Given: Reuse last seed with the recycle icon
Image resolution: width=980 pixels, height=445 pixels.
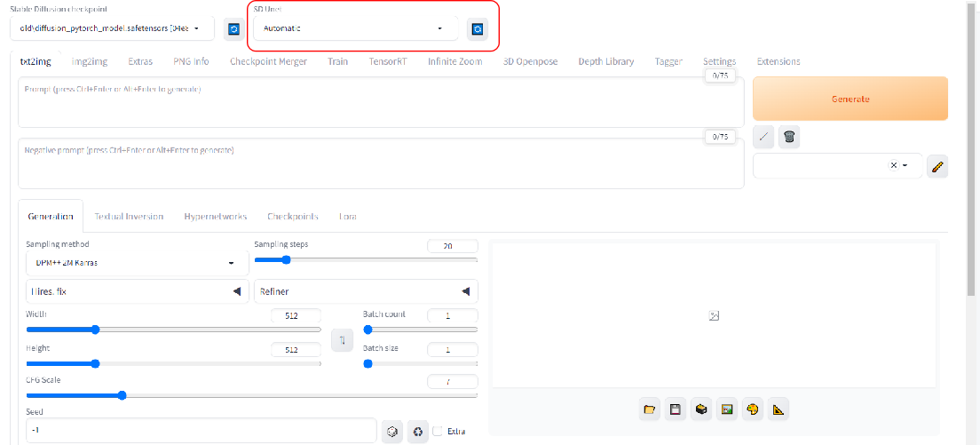Looking at the screenshot, I should tap(418, 432).
